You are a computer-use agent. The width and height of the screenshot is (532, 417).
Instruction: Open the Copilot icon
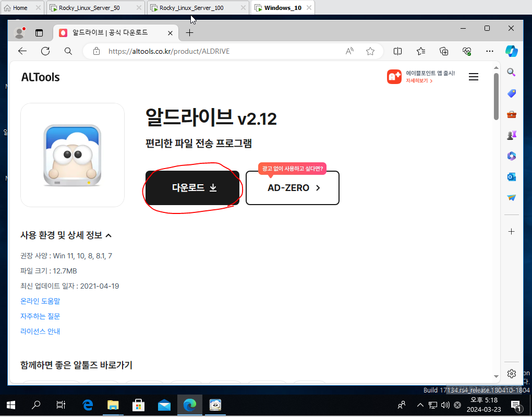coord(511,51)
